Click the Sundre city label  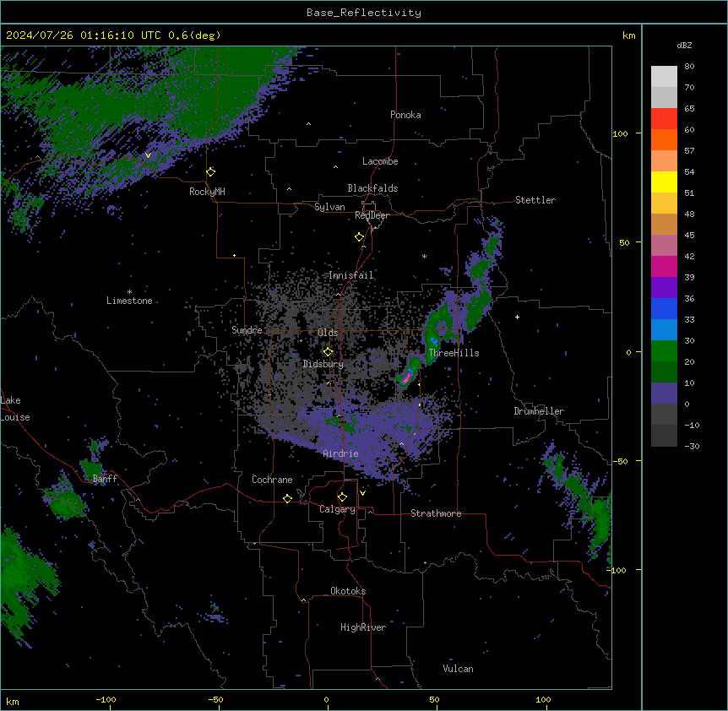[x=247, y=330]
